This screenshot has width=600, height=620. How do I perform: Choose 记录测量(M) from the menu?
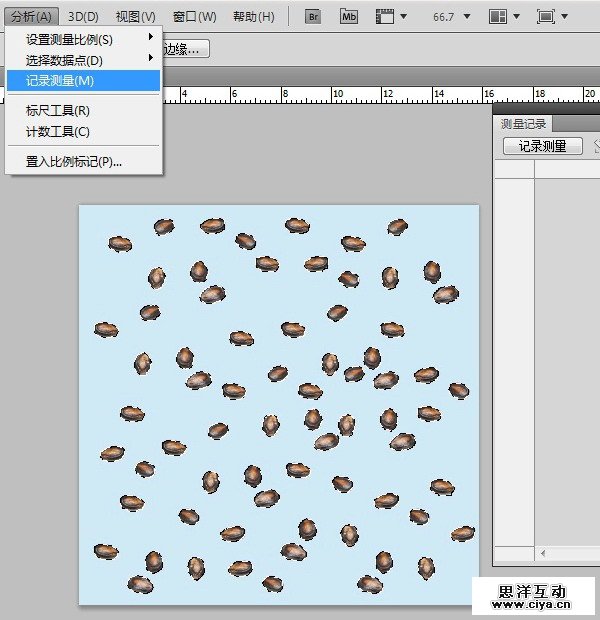tap(83, 81)
